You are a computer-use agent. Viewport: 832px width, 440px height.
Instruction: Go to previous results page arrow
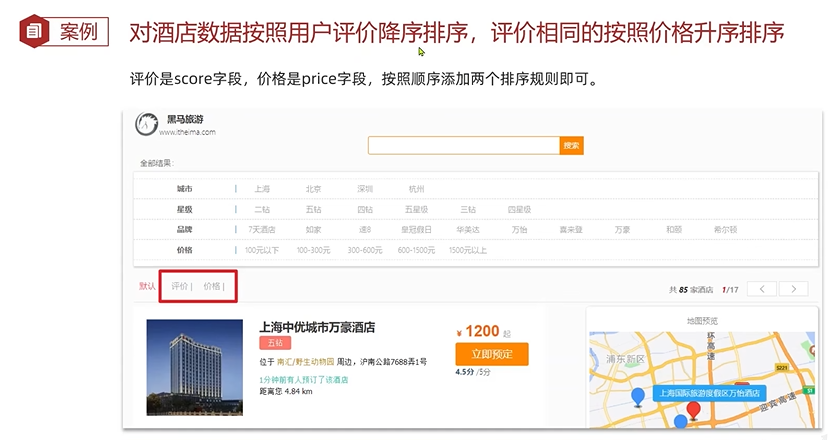(x=762, y=289)
